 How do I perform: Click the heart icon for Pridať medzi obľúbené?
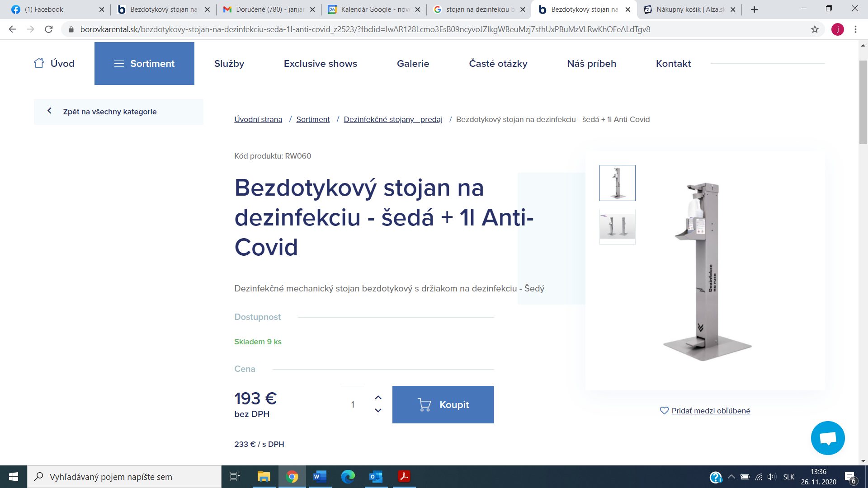point(664,411)
